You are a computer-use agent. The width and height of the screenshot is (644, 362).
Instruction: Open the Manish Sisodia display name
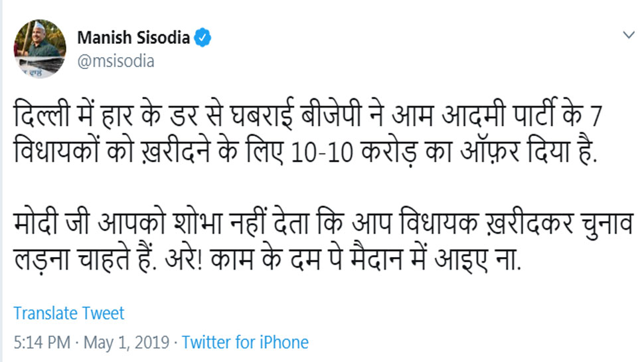click(133, 37)
